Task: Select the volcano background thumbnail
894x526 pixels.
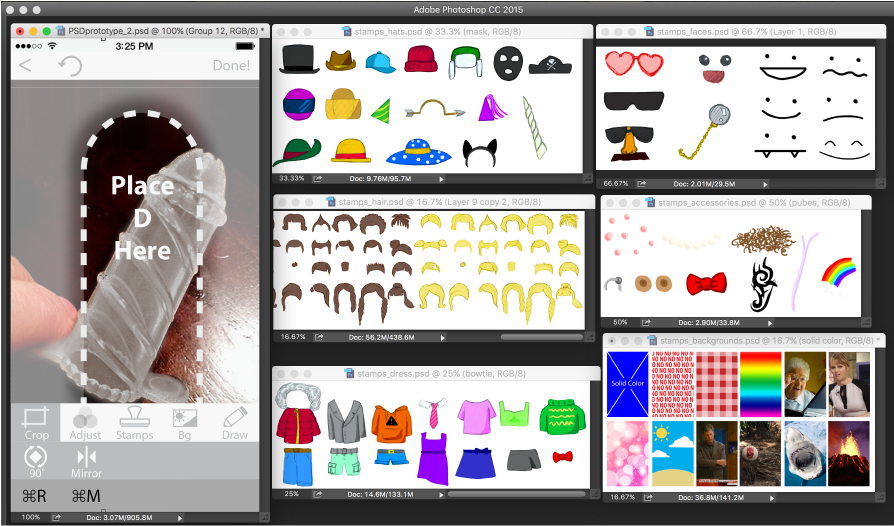Action: [x=849, y=454]
